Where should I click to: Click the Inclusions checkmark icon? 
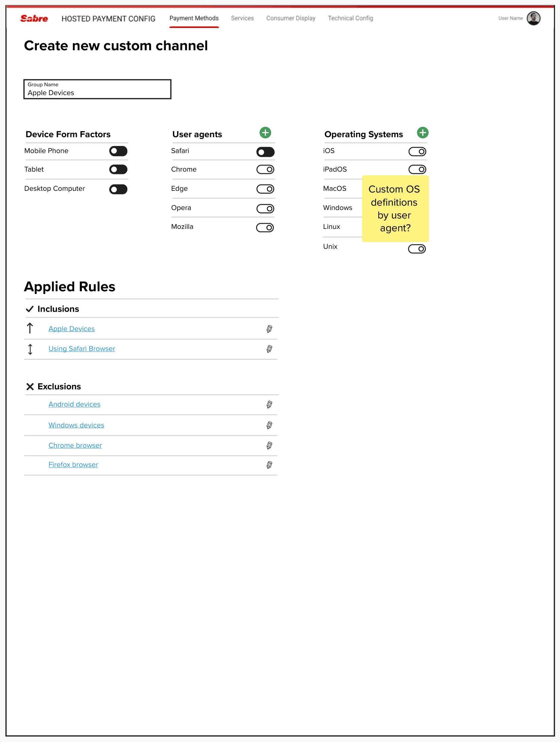[x=30, y=309]
